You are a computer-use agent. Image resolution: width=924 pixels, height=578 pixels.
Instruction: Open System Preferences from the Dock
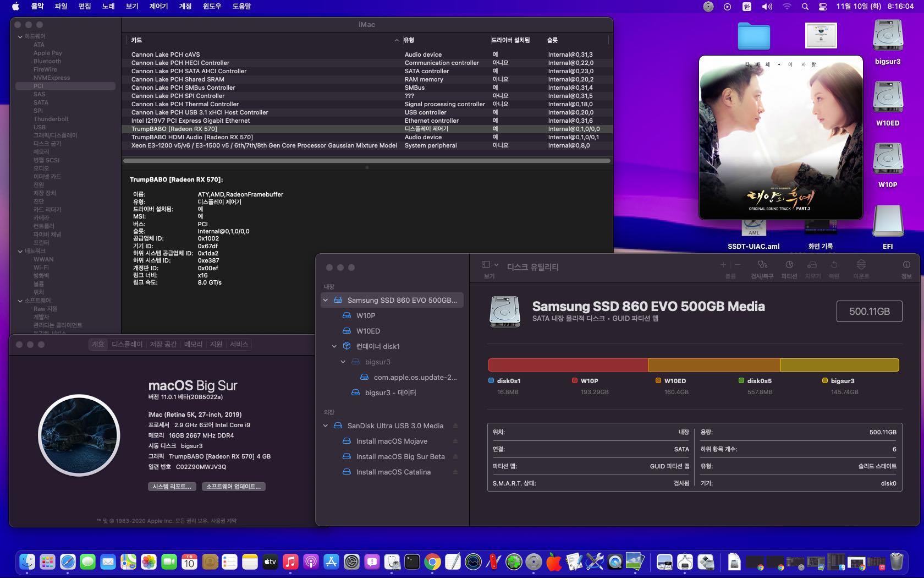click(x=351, y=561)
